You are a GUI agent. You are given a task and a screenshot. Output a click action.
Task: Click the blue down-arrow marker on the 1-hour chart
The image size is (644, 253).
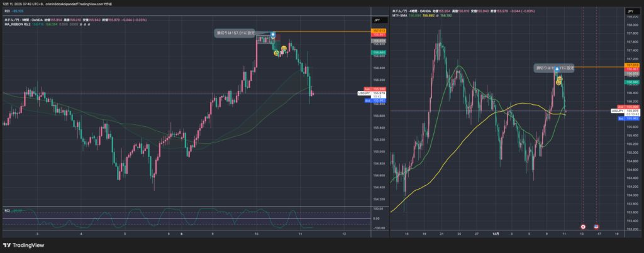[x=273, y=35]
